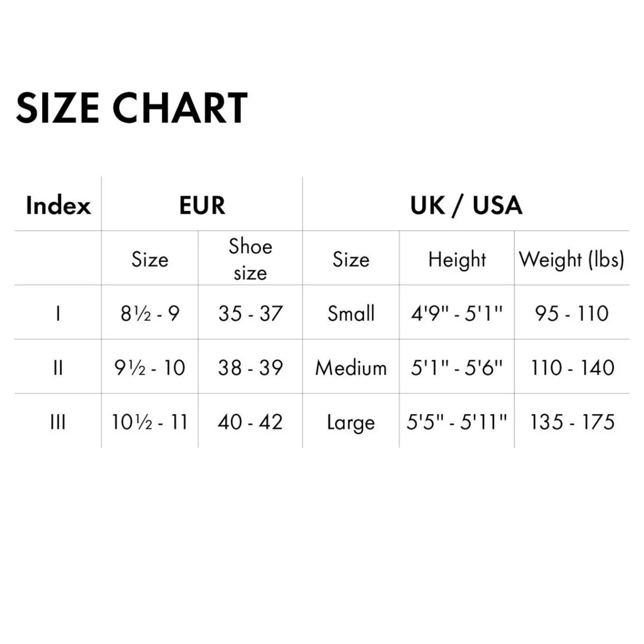
Task: Select the 38 - 39 shoe size cell
Action: [x=250, y=368]
